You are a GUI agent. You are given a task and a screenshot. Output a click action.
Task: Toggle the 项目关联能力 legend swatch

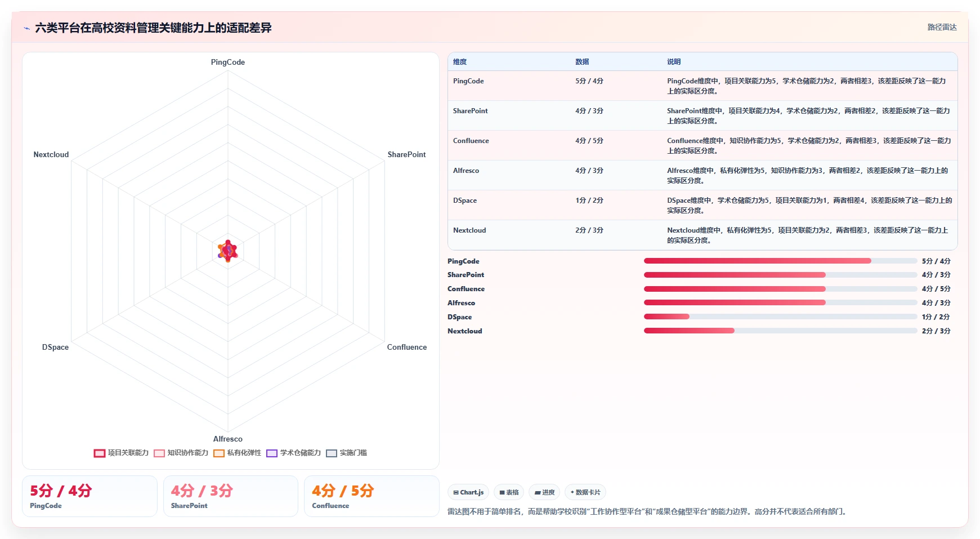pos(100,453)
